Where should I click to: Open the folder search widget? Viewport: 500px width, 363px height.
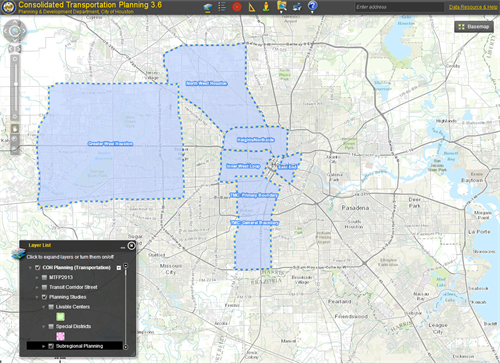click(x=282, y=6)
